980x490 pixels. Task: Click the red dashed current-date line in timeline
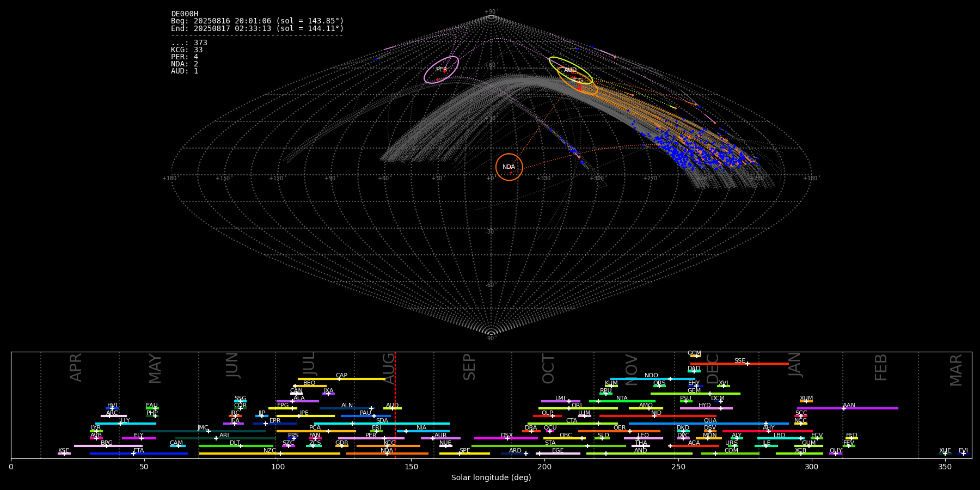pyautogui.click(x=395, y=405)
